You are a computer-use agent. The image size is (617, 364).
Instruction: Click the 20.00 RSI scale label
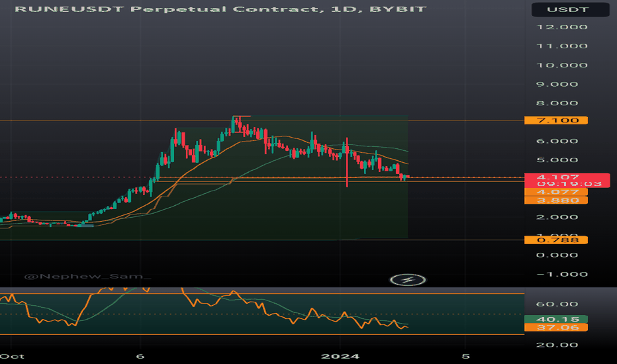pos(557,345)
